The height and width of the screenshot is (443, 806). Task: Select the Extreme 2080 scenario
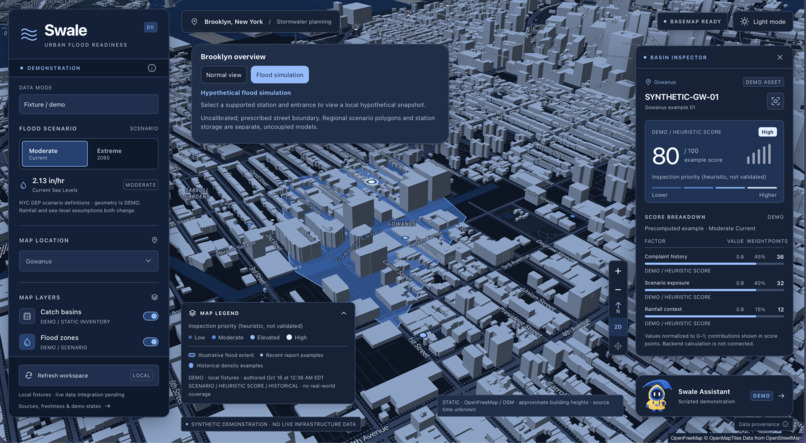[x=123, y=154]
